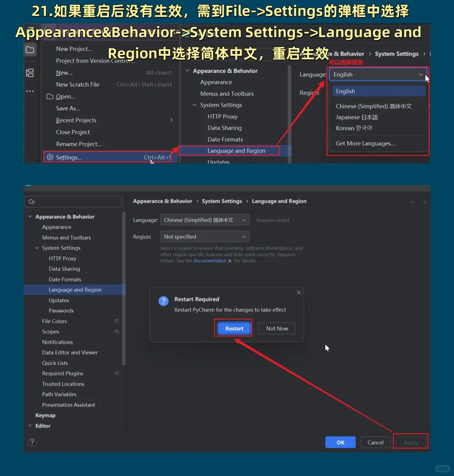
Task: Select Path Variables settings item
Action: [59, 394]
